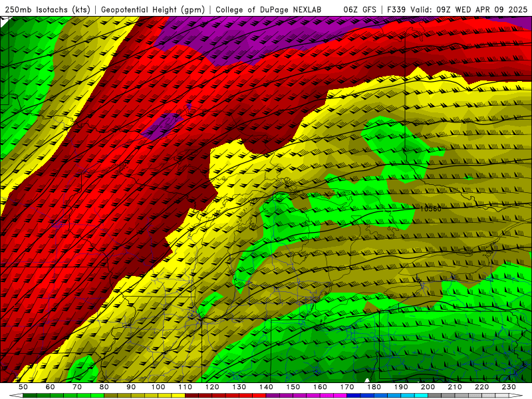Click the '170' color scale label
Screen dimensions: 532x399
pos(347,387)
